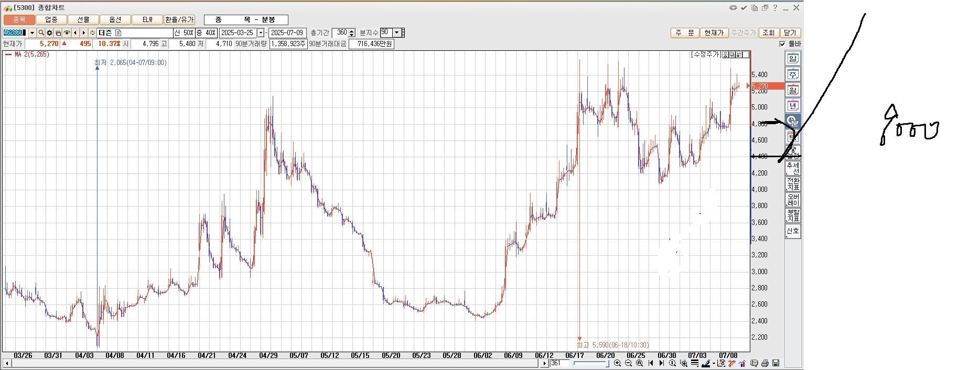Switch to the 업종 tab
The width and height of the screenshot is (980, 370).
[51, 20]
